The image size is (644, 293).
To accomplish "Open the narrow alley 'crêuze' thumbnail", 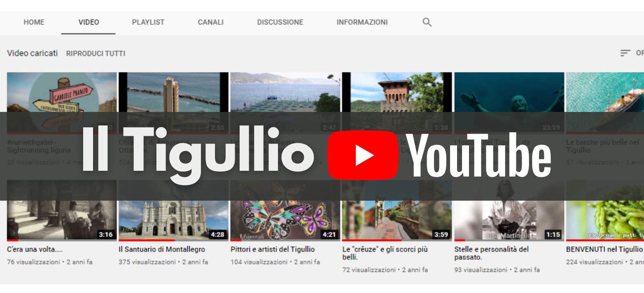I will pyautogui.click(x=397, y=210).
